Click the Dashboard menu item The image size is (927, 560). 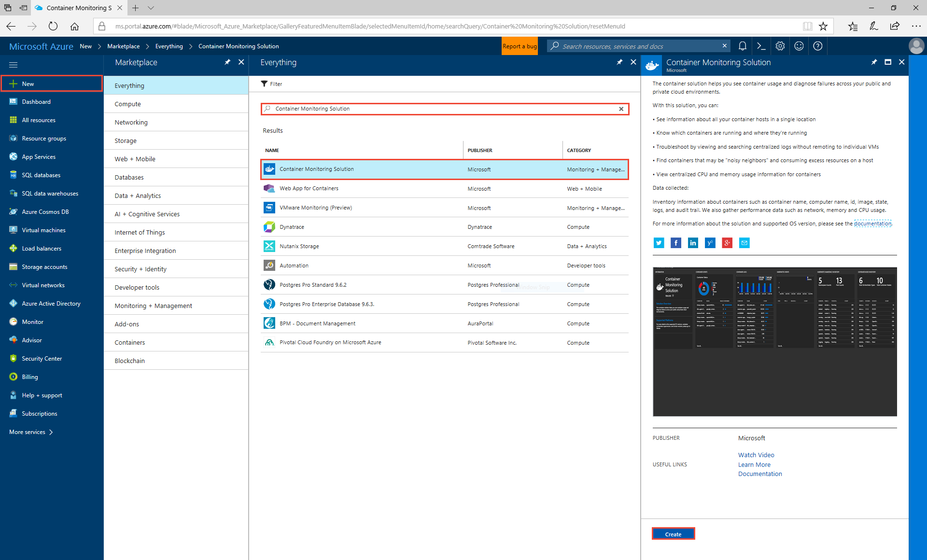[x=36, y=101]
